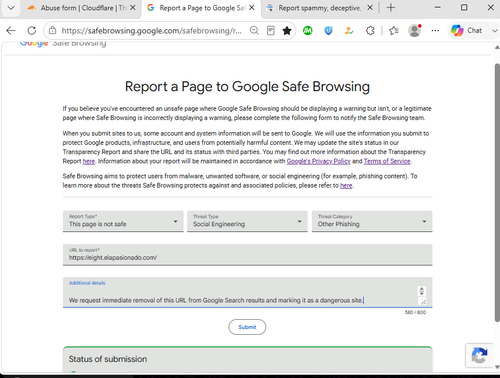The height and width of the screenshot is (378, 500).
Task: Open the user profile avatar
Action: coord(415,31)
